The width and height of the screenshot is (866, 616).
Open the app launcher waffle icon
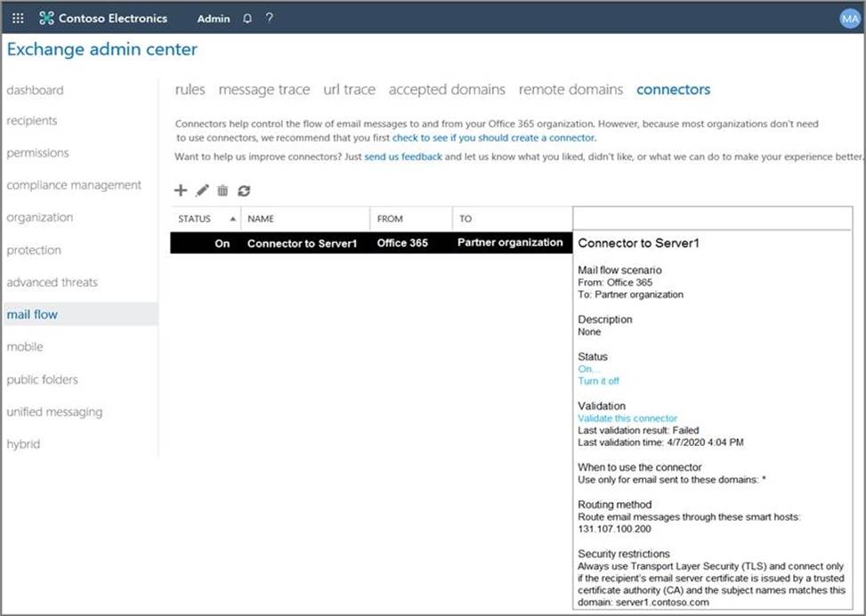tap(18, 18)
